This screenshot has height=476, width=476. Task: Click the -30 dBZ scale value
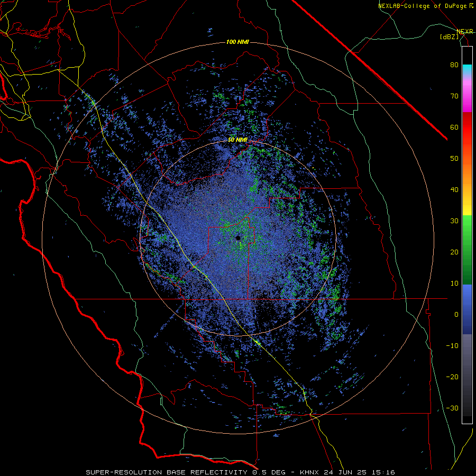point(452,408)
